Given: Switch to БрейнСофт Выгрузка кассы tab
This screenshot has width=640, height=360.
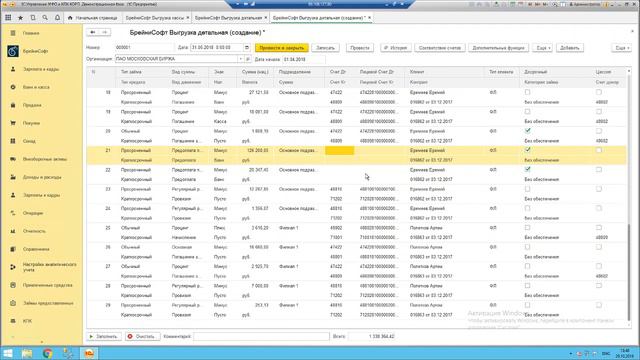Looking at the screenshot, I should pyautogui.click(x=155, y=18).
